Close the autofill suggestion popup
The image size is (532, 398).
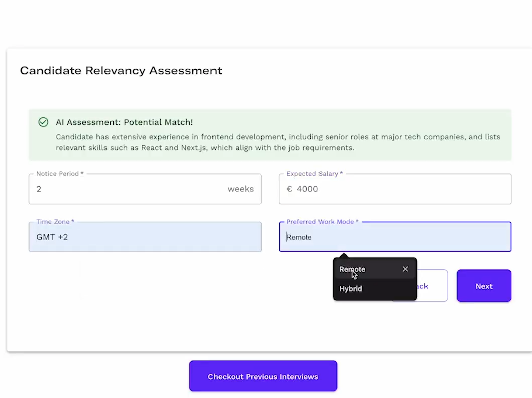(405, 269)
